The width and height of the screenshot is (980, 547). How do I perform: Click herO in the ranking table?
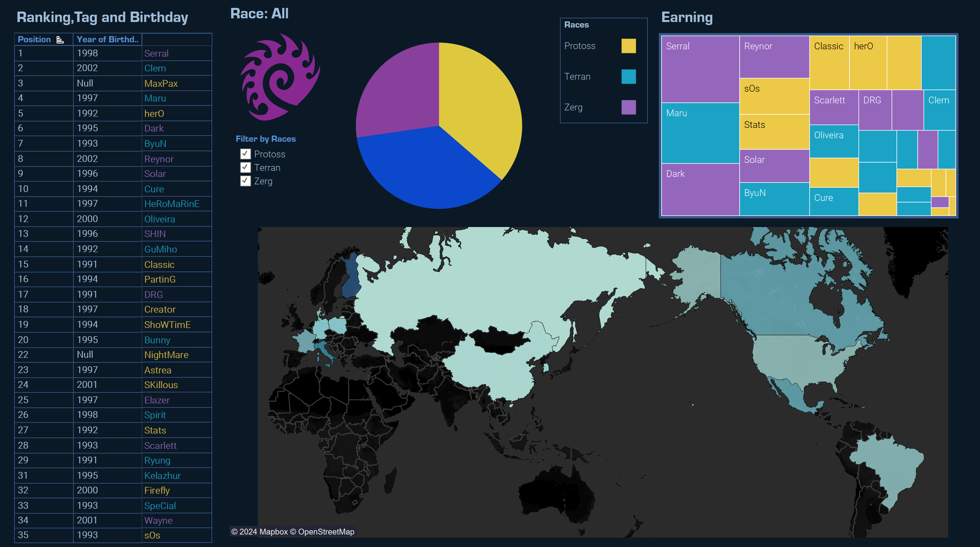coord(154,114)
